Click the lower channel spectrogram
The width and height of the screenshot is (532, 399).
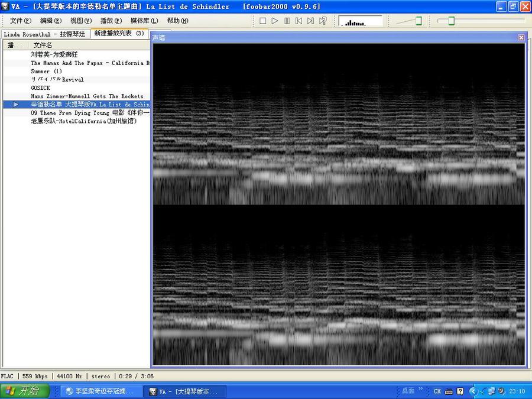[339, 285]
